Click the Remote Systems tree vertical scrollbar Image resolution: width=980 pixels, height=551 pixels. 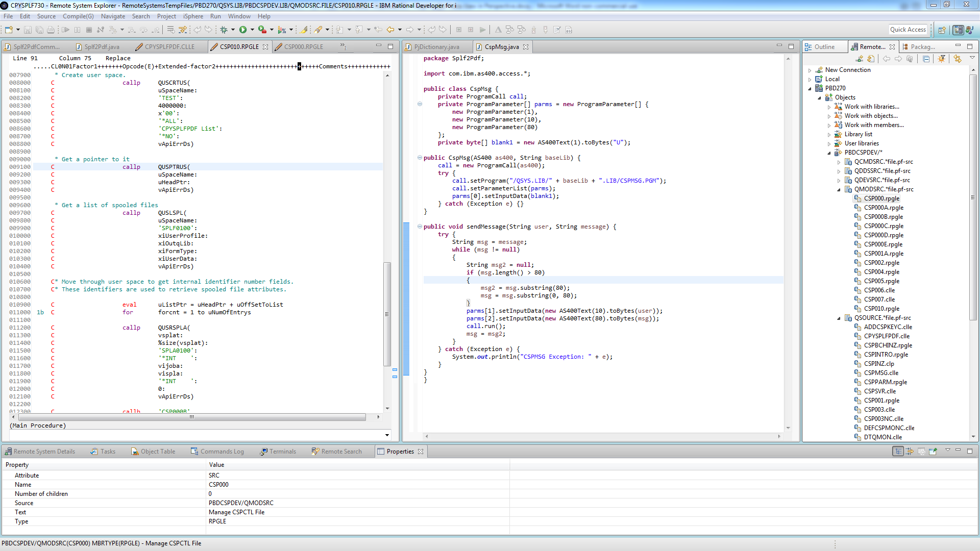click(x=973, y=197)
